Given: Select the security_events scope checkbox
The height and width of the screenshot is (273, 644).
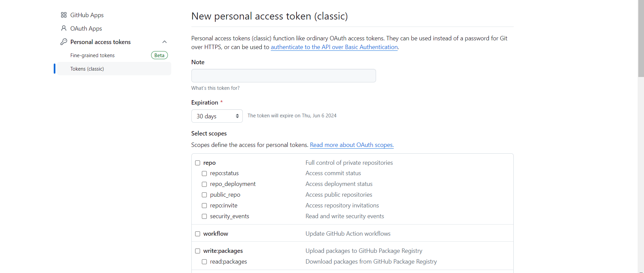Looking at the screenshot, I should tap(204, 217).
